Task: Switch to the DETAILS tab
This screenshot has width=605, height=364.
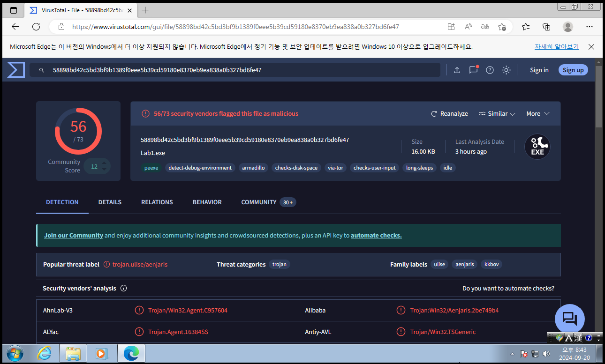Action: [110, 202]
